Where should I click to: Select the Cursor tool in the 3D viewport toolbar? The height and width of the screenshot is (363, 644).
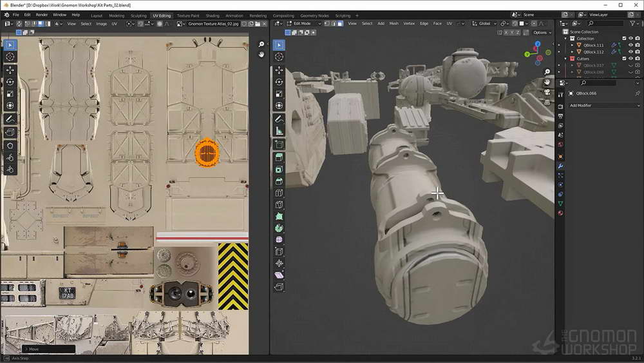[x=279, y=57]
